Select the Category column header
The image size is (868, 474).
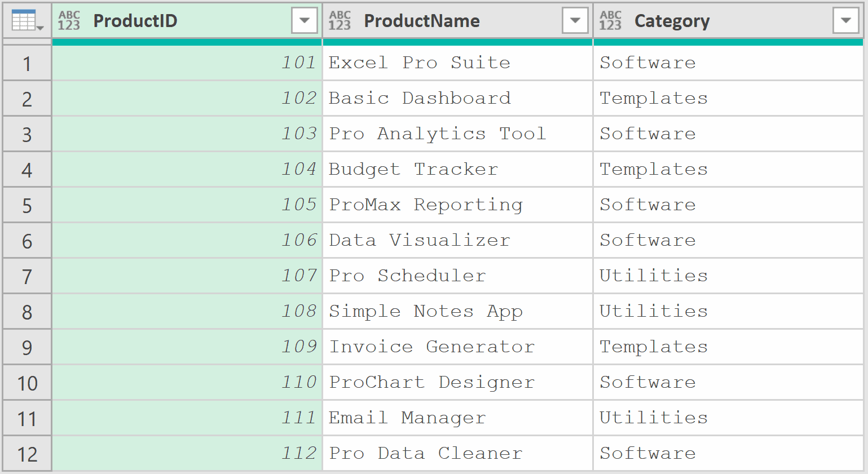pos(705,20)
